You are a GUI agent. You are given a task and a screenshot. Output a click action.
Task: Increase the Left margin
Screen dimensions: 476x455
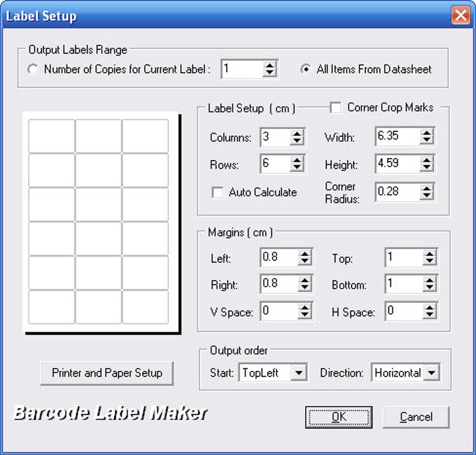(304, 254)
